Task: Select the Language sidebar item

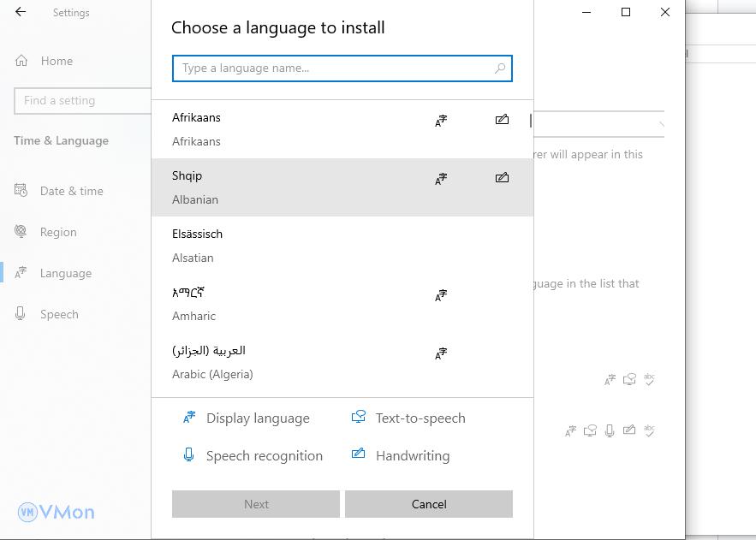Action: 65,273
